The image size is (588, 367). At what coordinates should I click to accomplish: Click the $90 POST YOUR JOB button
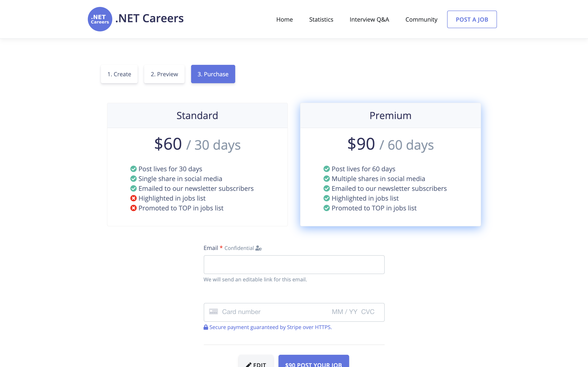click(x=313, y=363)
